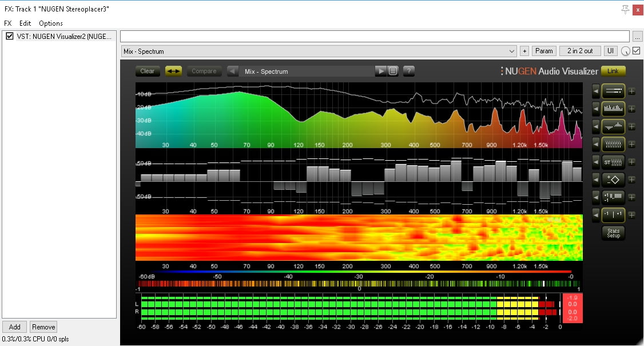Open the Options menu
644x346 pixels.
[51, 23]
